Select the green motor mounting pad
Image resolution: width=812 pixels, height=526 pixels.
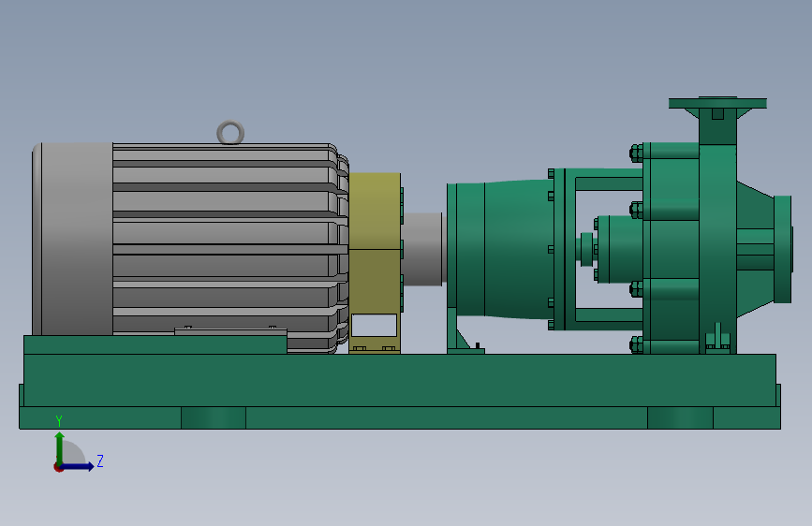point(155,344)
